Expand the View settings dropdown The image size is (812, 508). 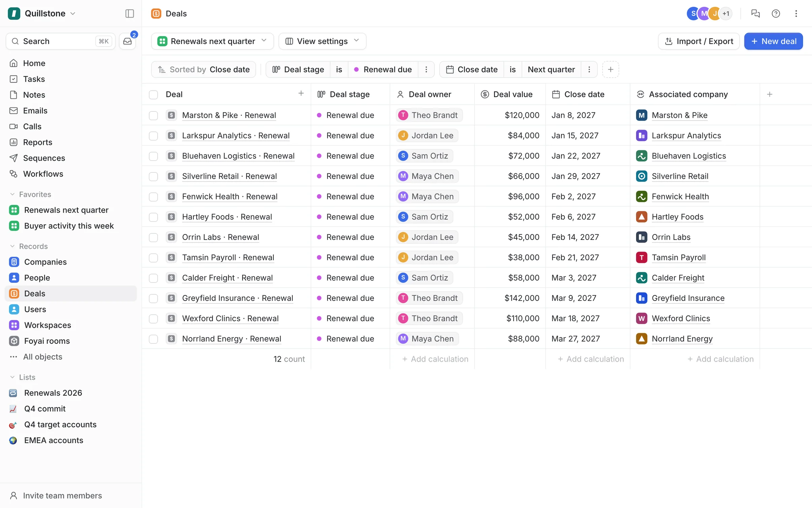(x=322, y=41)
